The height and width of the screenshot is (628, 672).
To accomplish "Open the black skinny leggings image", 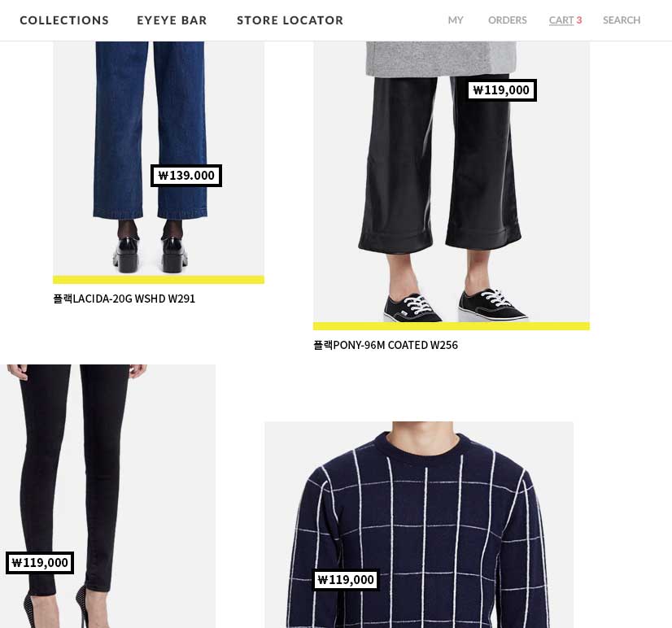I will tap(107, 496).
